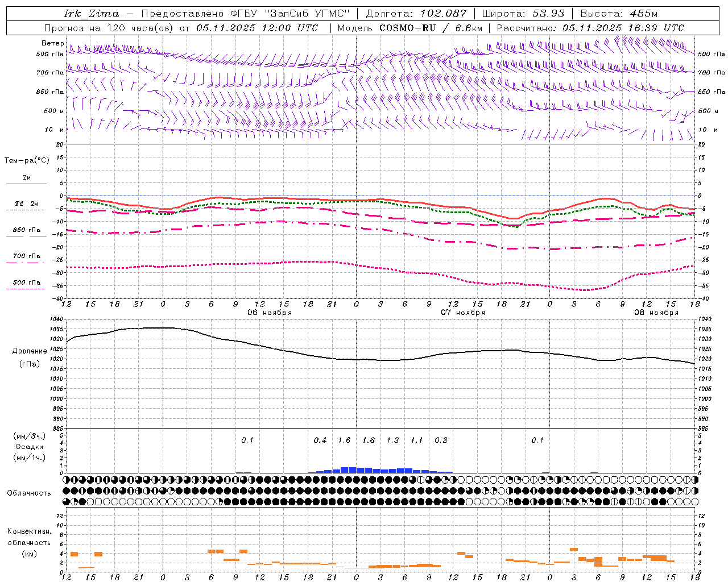Click the 'Td 2м' dew point legend label
The image size is (728, 582).
(27, 203)
